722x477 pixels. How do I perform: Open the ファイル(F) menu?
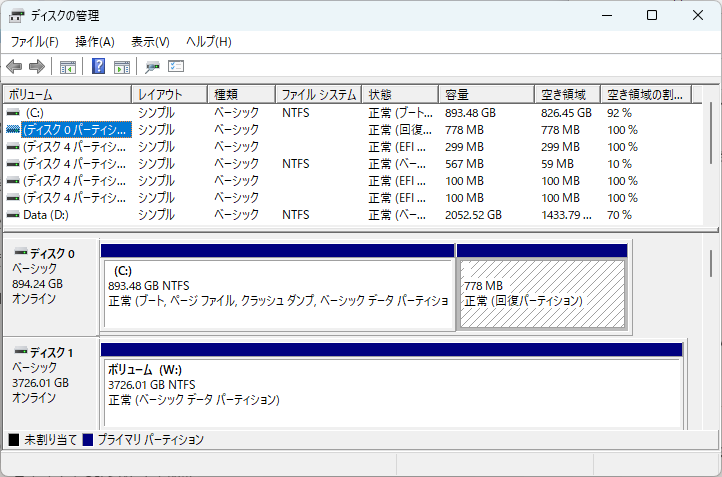click(35, 42)
